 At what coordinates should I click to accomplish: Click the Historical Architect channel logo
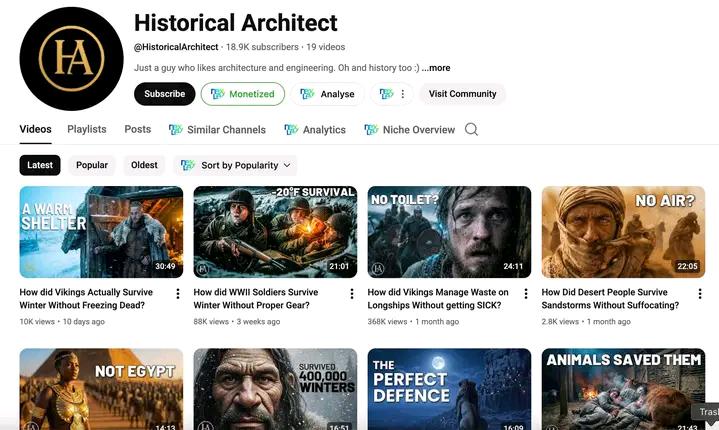tap(71, 58)
